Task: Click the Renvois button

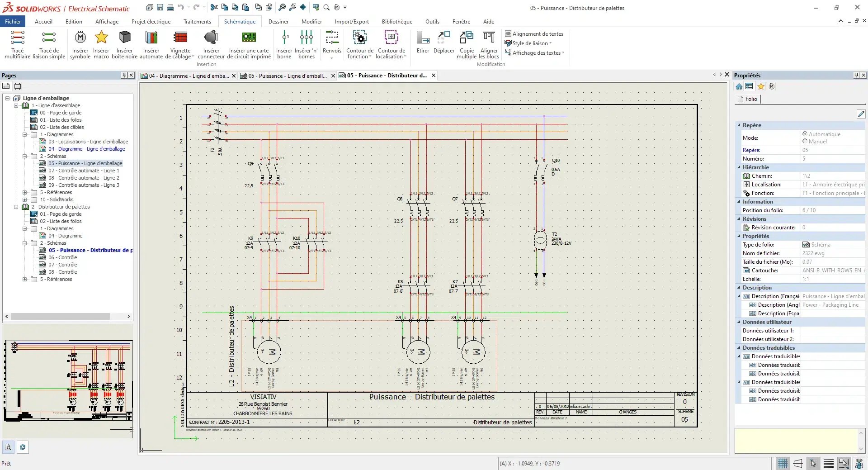Action: point(332,44)
